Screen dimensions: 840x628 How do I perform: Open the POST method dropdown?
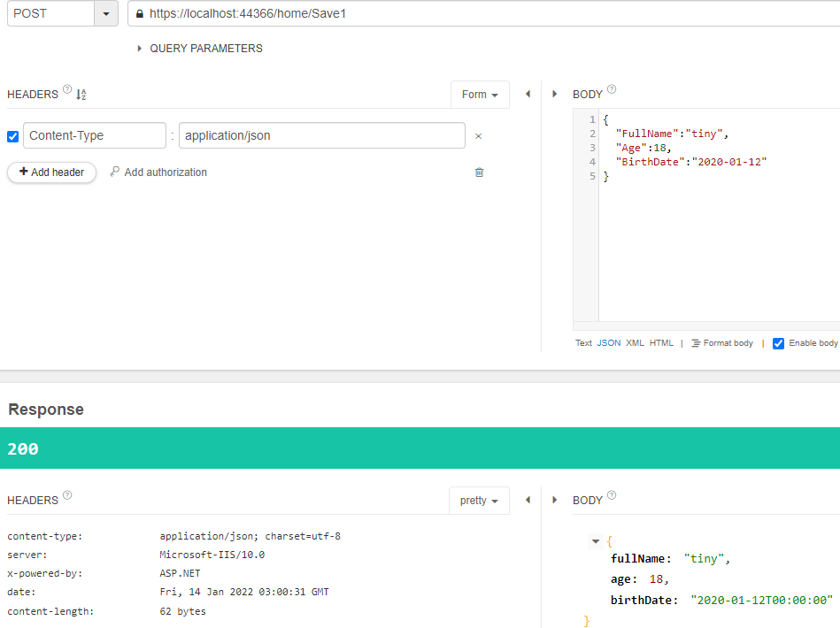coord(106,14)
